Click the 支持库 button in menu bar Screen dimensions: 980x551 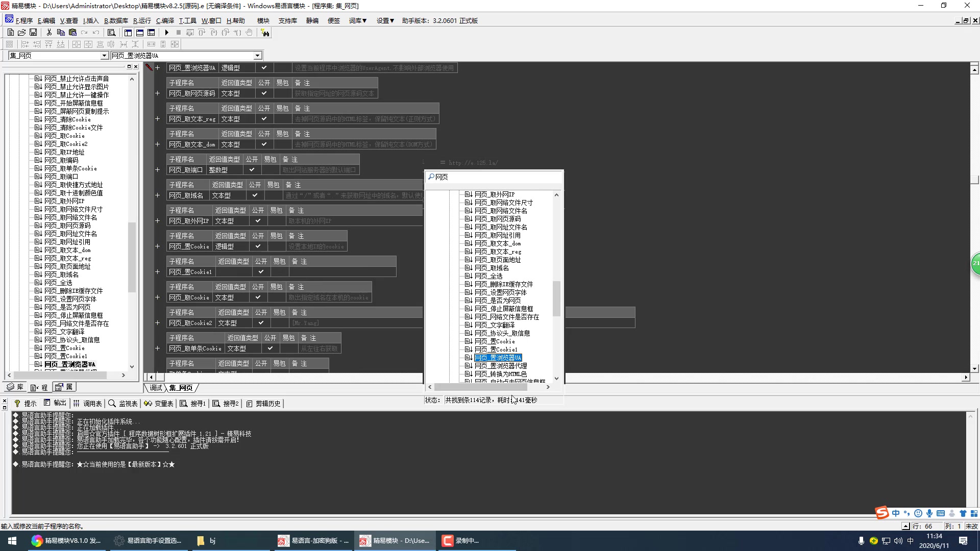click(x=287, y=21)
